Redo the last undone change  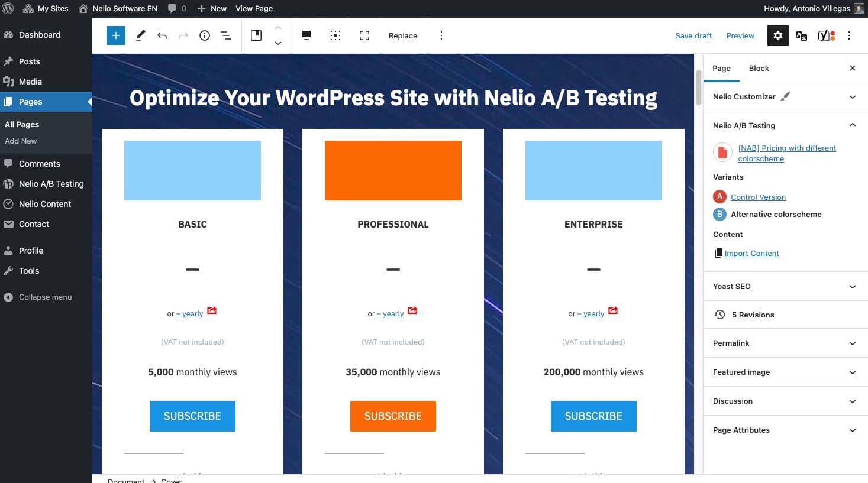[x=183, y=35]
